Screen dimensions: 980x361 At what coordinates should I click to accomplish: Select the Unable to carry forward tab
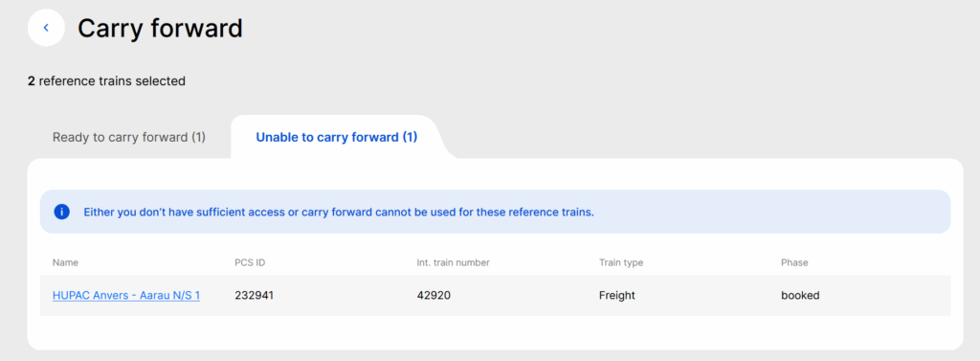(336, 137)
